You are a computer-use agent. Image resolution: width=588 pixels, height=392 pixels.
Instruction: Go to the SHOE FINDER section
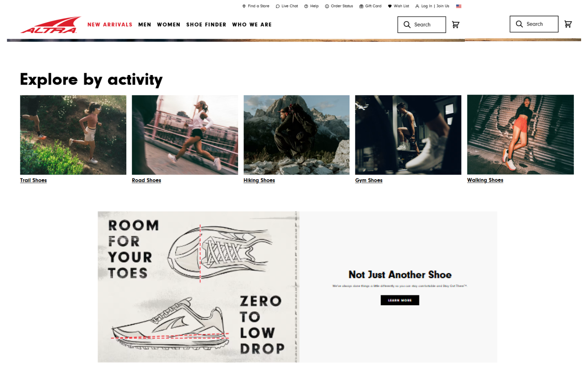206,24
